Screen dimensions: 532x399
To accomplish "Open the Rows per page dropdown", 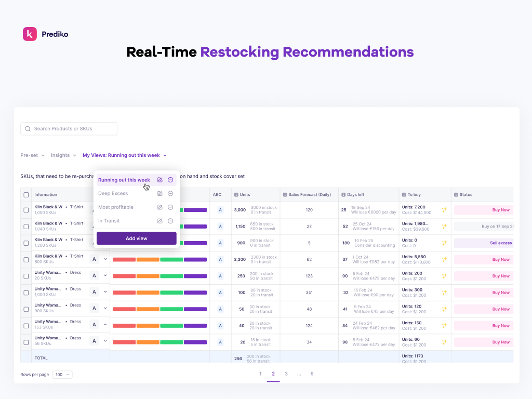I will point(62,375).
